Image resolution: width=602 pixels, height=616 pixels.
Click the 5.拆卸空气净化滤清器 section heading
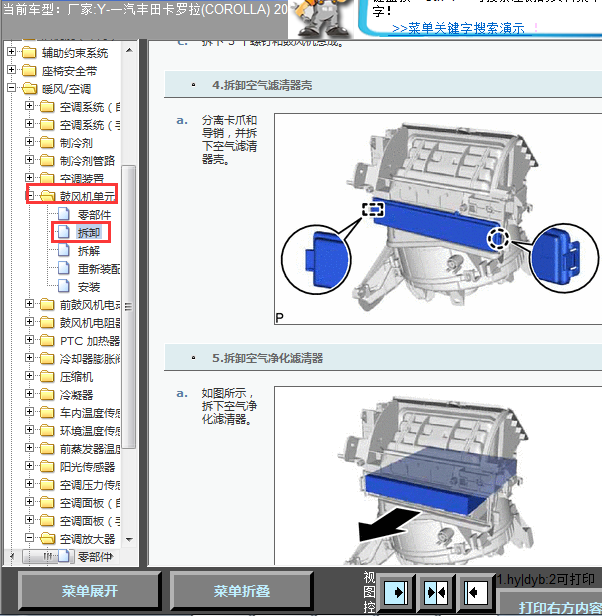268,358
